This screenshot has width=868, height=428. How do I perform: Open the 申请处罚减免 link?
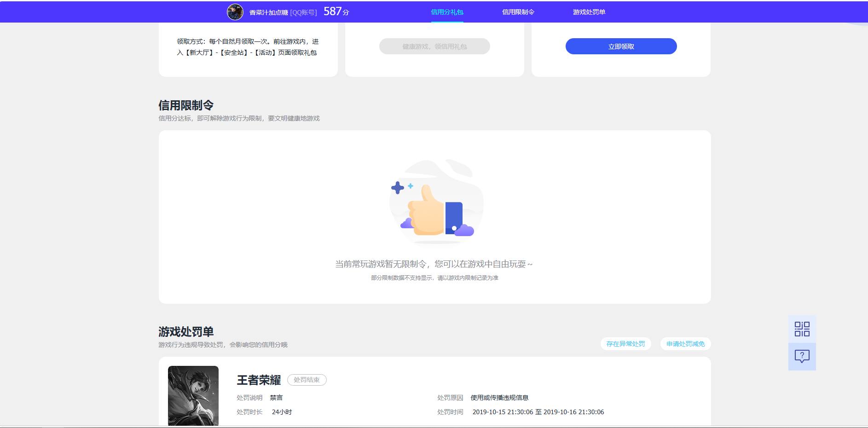[x=685, y=344]
